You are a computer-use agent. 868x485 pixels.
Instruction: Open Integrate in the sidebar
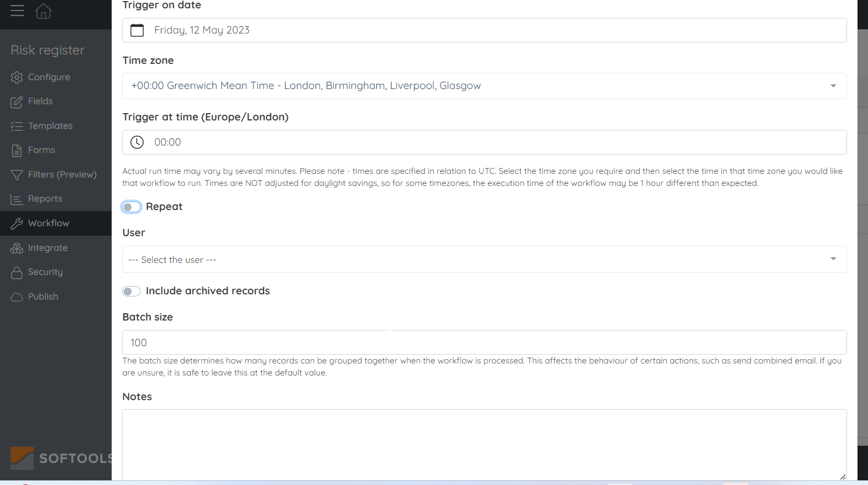[56, 248]
